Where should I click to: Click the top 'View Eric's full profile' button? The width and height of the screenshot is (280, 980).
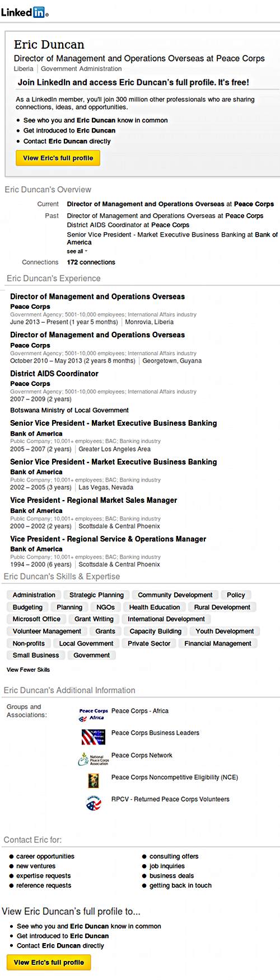tap(58, 158)
